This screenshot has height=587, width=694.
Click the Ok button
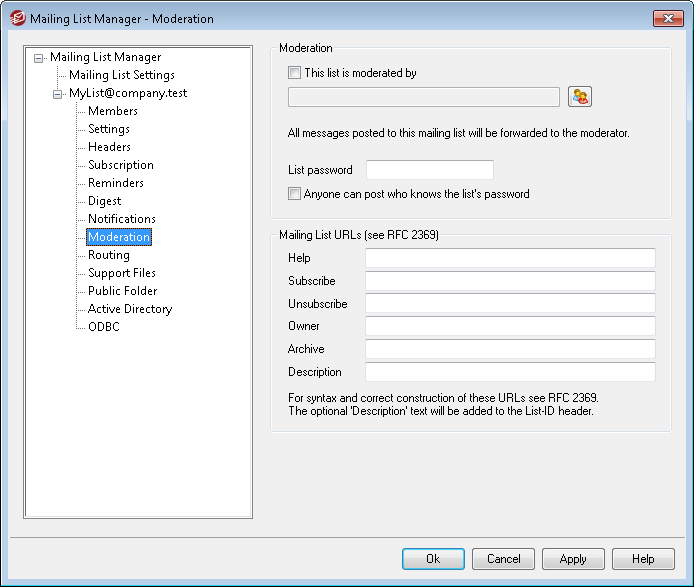[433, 559]
